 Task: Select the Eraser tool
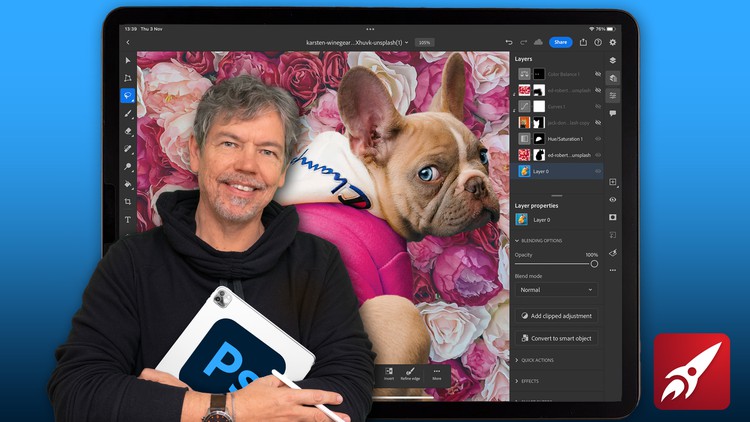[128, 131]
